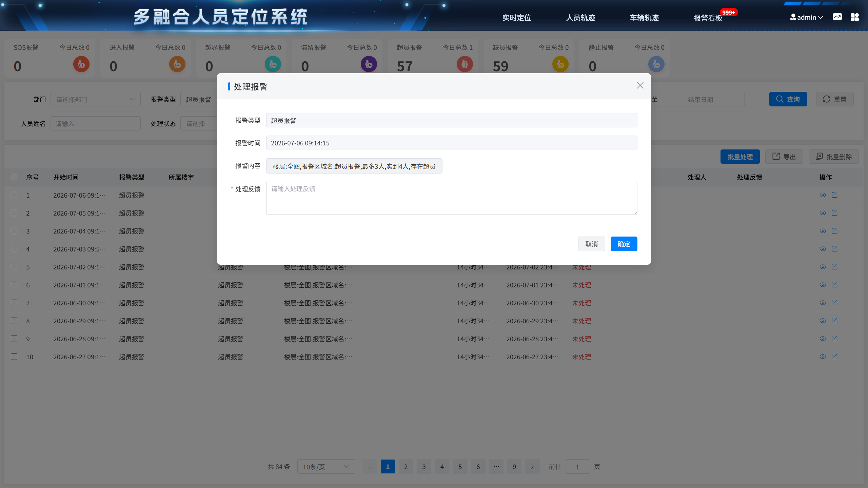
Task: Click the 批量删除 button
Action: coord(834,157)
